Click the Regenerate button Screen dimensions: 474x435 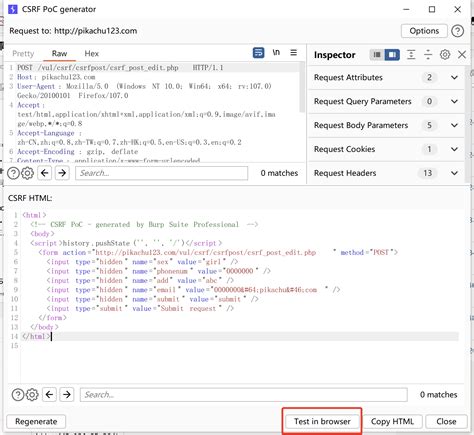tap(36, 421)
